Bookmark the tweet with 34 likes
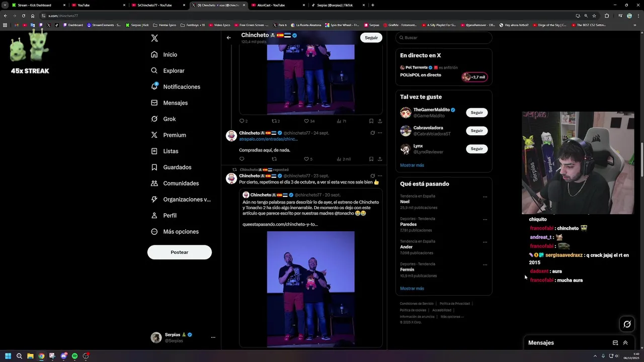The height and width of the screenshot is (362, 644). (371, 121)
